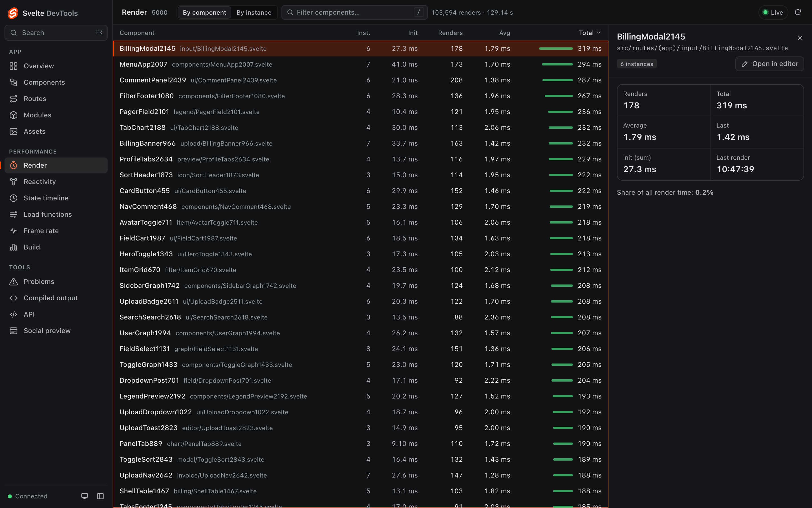Toggle the Live recording indicator
812x508 pixels.
773,12
